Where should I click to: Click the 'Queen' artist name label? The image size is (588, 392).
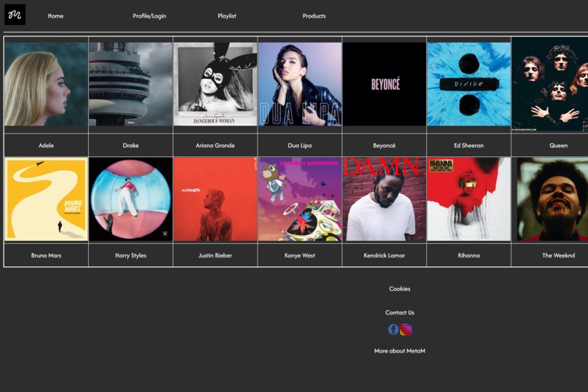tap(558, 145)
